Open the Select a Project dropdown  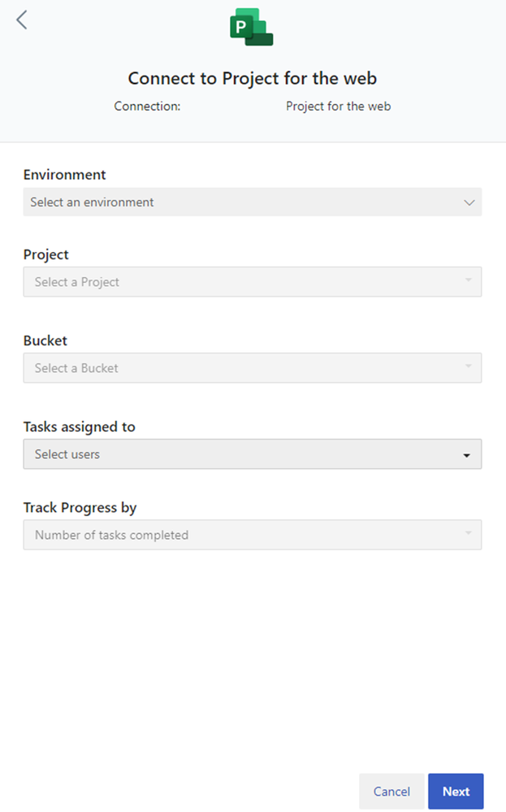(x=253, y=282)
